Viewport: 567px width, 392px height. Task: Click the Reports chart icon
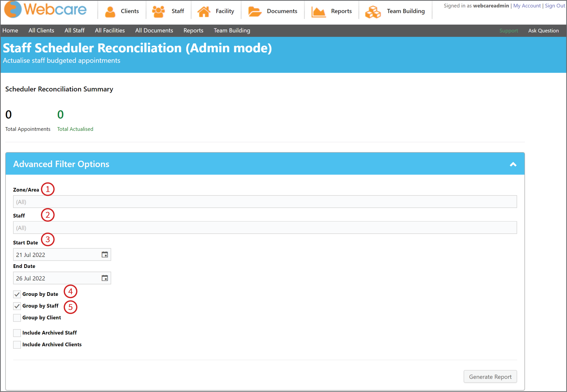click(x=318, y=11)
